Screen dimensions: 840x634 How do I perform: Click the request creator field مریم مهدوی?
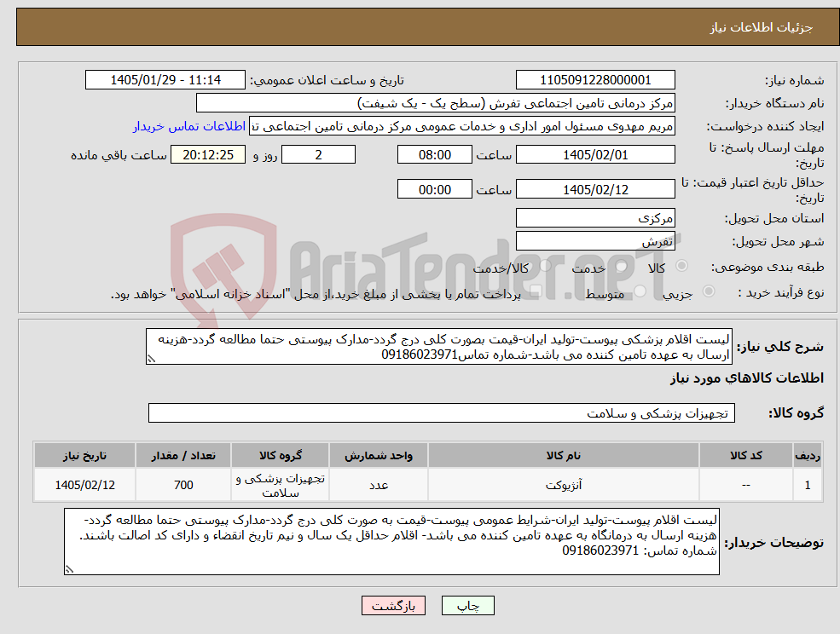click(461, 126)
